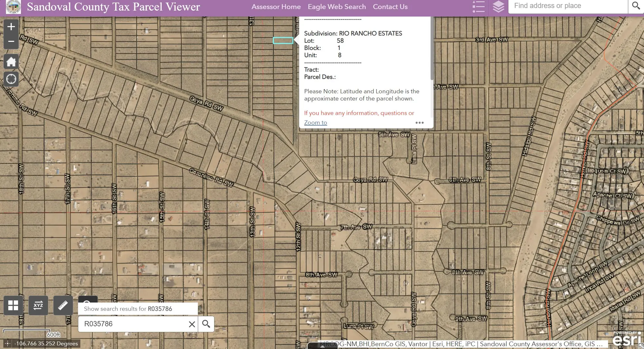Screen dimensions: 644x349
Task: Click the Chippewa Dr SW street label
Action: (x=618, y=220)
